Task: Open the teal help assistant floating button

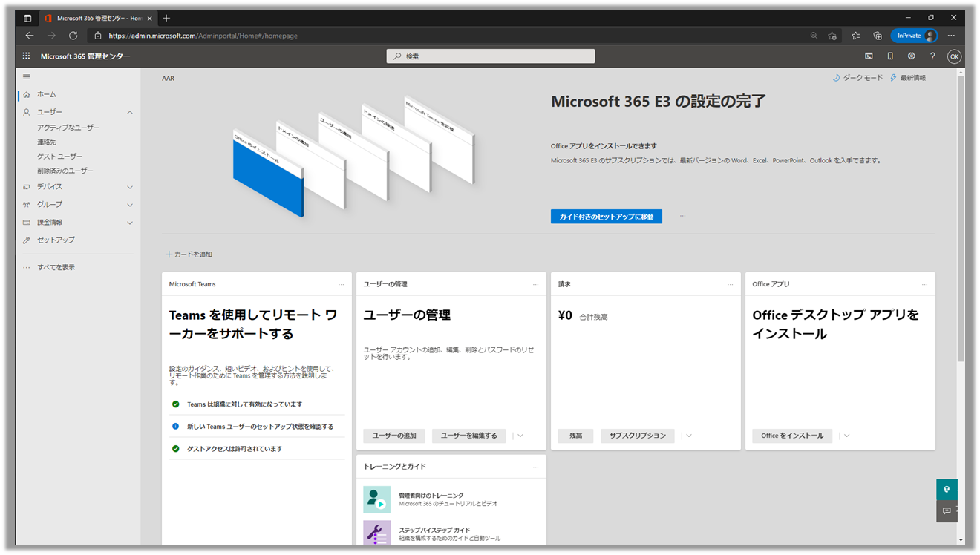Action: tap(947, 490)
